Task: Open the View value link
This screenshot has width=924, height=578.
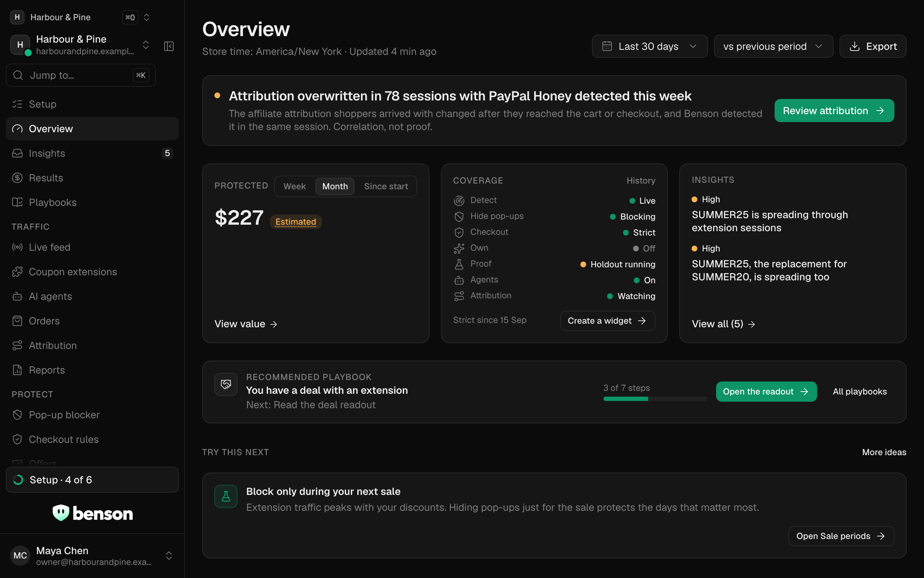Action: coord(246,324)
